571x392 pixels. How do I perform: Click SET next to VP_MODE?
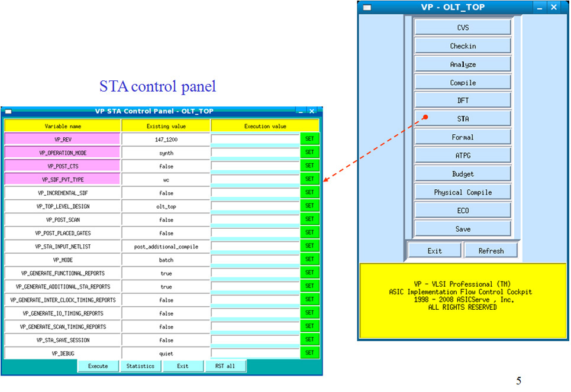coord(309,260)
